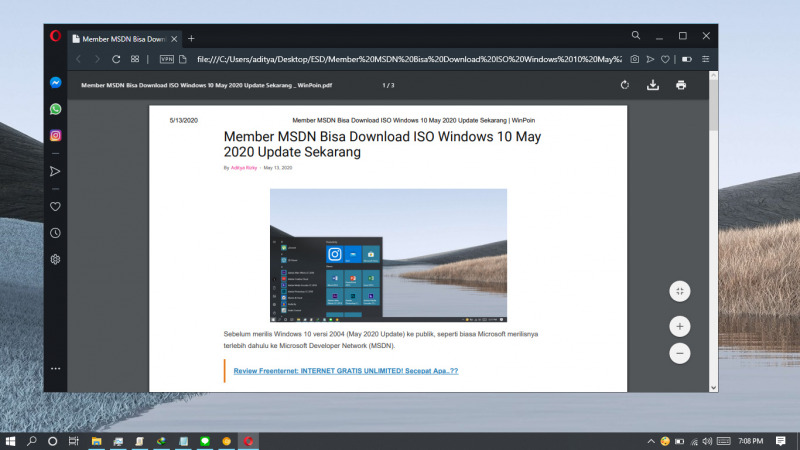Open Cortana circle in taskbar
Image resolution: width=800 pixels, height=450 pixels.
pyautogui.click(x=53, y=441)
